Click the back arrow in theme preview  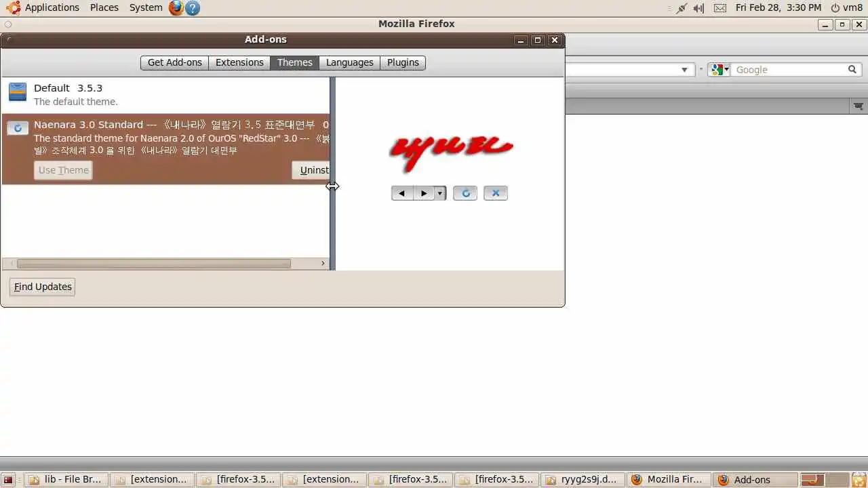click(x=402, y=193)
